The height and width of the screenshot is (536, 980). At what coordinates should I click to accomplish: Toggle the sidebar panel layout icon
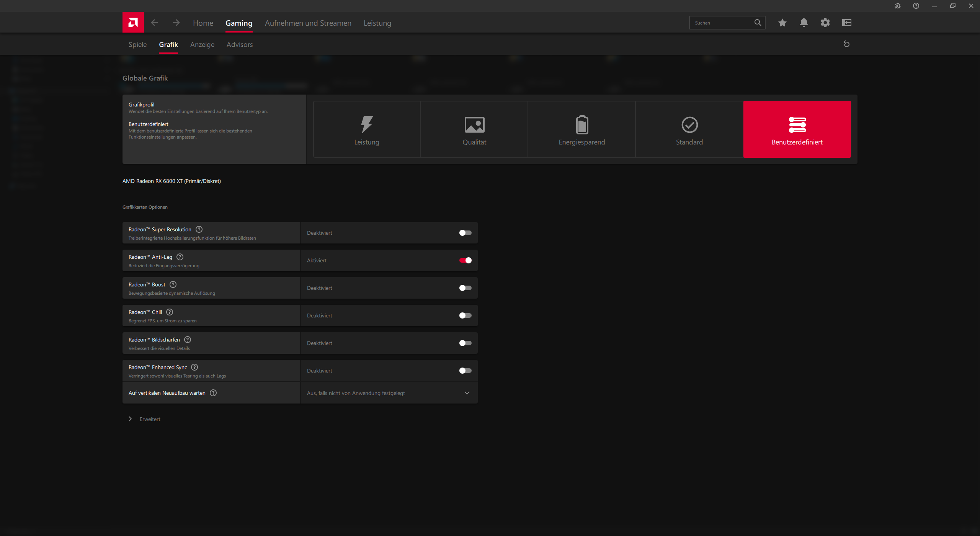click(x=846, y=23)
